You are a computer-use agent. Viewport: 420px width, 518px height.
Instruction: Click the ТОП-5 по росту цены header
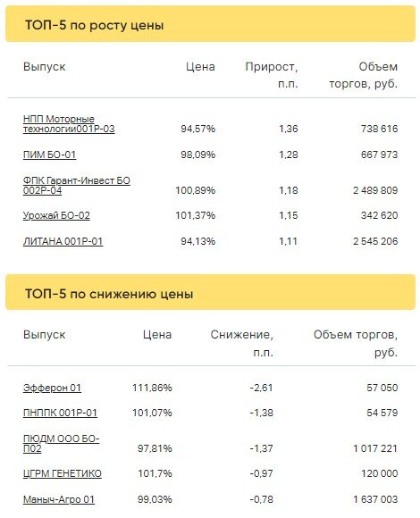[95, 25]
